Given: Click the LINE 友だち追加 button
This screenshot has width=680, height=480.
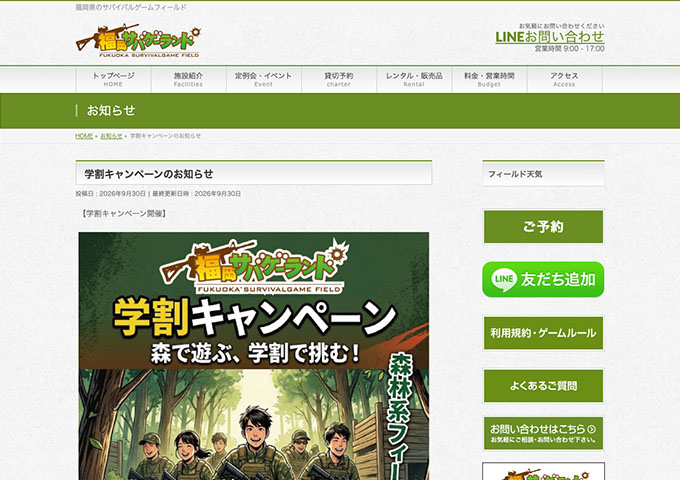Looking at the screenshot, I should coord(543,279).
